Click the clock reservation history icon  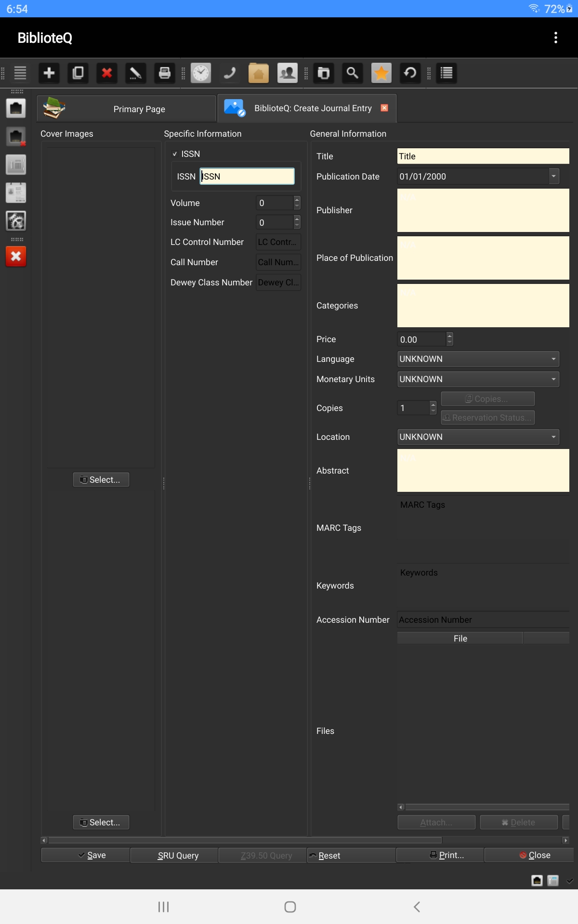coord(201,73)
